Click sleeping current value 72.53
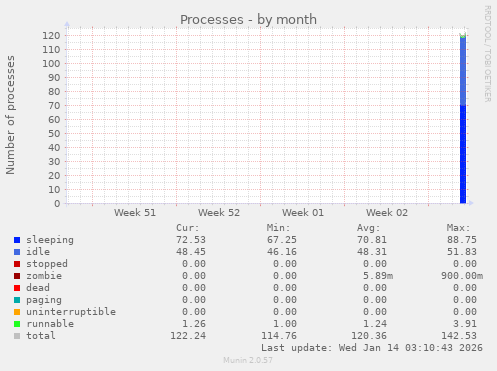497x371 pixels. point(191,240)
